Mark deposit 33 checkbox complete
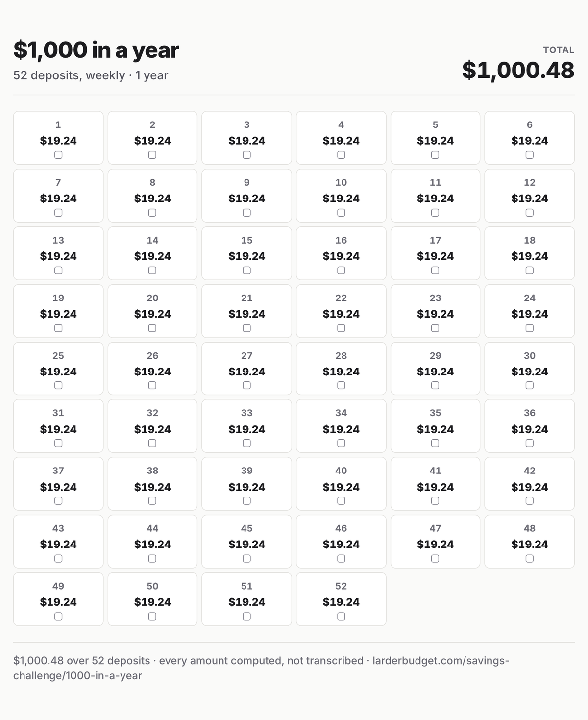The width and height of the screenshot is (588, 720). [247, 443]
